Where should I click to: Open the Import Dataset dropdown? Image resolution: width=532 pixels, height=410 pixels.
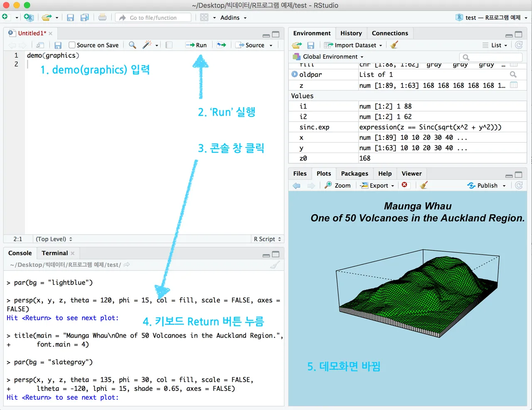pos(353,45)
